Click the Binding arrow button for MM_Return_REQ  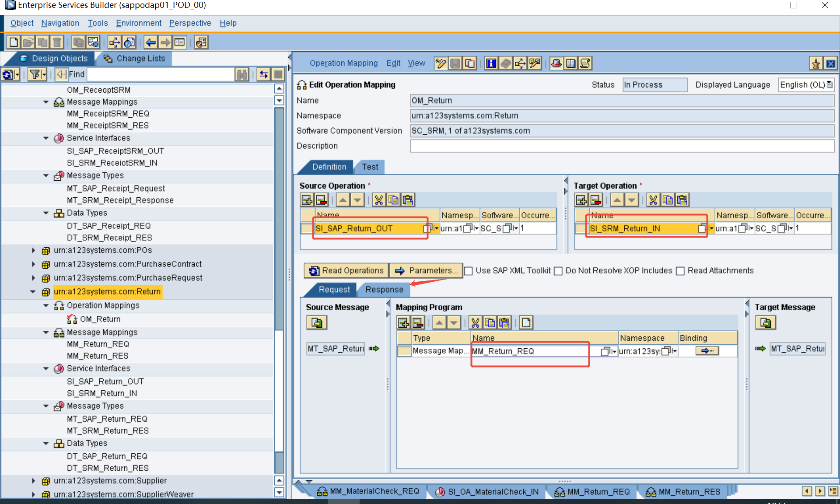coord(707,351)
